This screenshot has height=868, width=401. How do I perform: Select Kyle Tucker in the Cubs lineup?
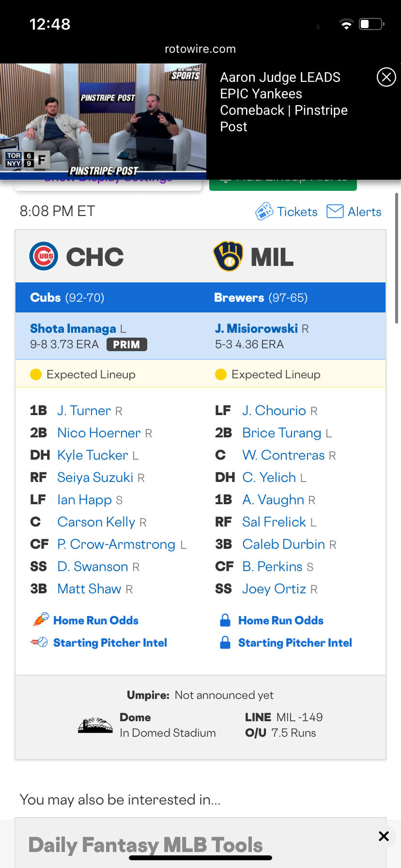[93, 455]
